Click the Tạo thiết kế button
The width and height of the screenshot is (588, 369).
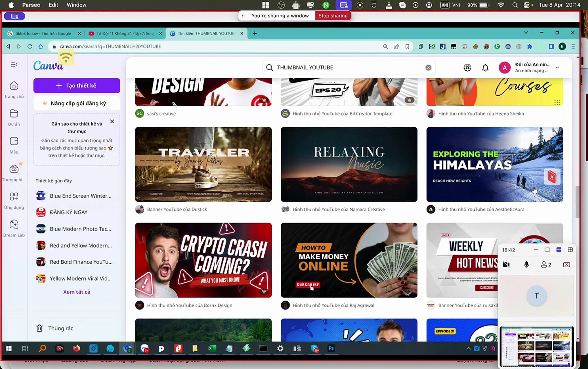tap(77, 85)
